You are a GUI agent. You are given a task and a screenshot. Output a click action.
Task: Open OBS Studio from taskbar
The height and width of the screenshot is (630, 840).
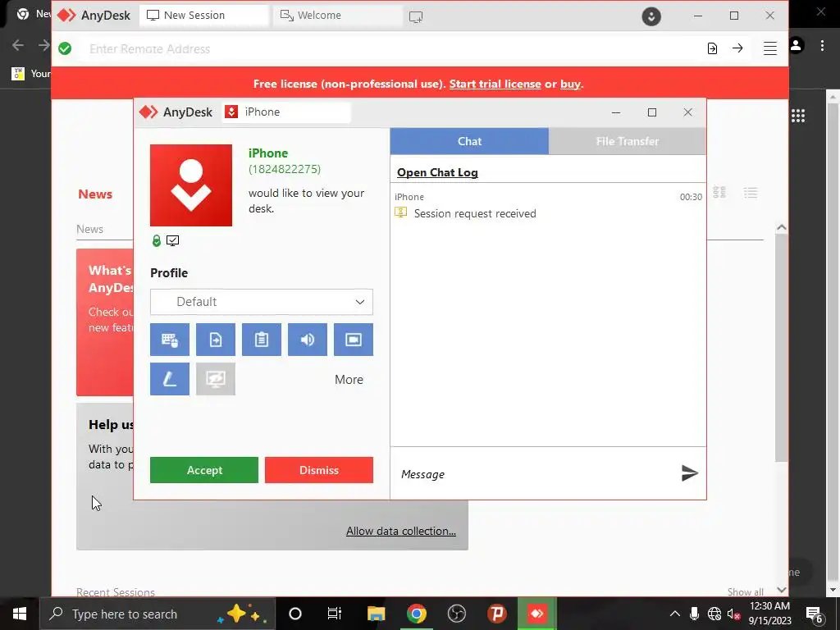point(456,614)
